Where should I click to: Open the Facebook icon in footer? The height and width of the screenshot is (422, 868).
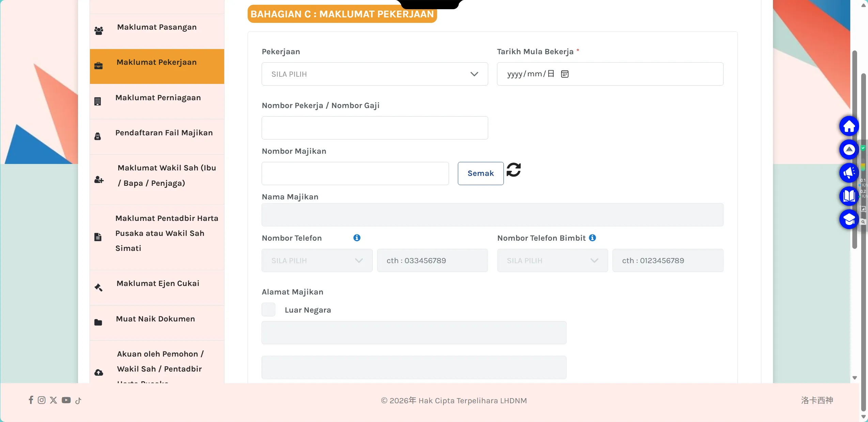pyautogui.click(x=31, y=400)
